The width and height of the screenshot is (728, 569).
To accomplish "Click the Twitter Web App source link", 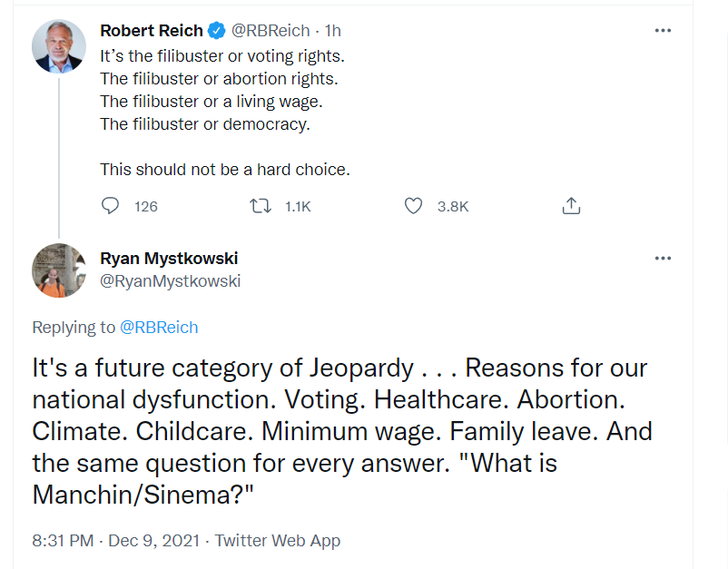I will 277,541.
